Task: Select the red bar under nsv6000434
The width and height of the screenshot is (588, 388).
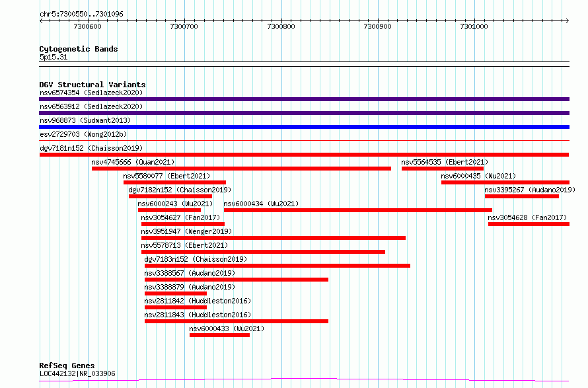Action: (x=357, y=210)
